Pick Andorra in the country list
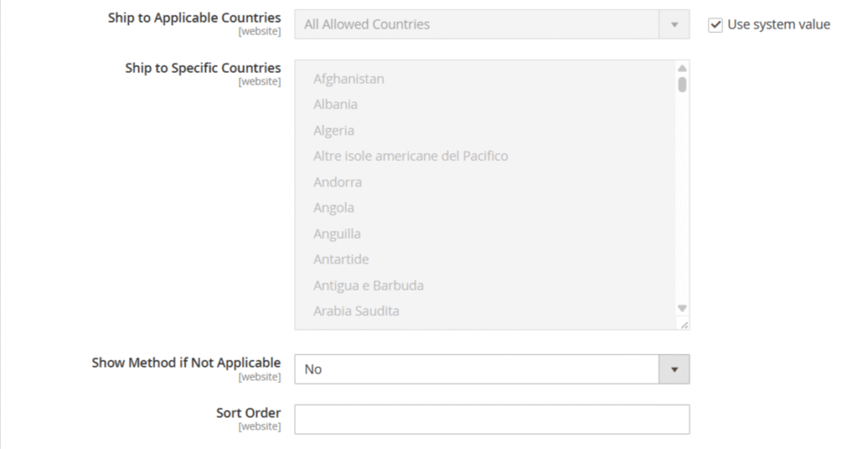This screenshot has height=449, width=868. 337,182
